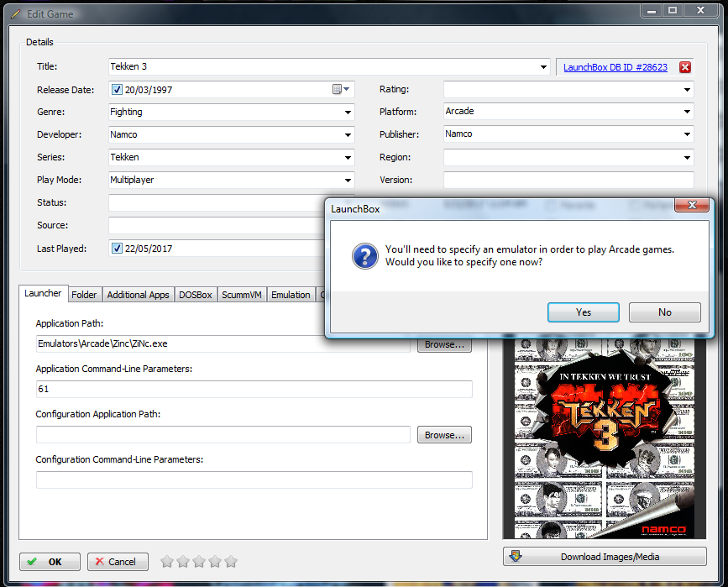Click the first rating star
The height and width of the screenshot is (587, 728).
coord(167,562)
